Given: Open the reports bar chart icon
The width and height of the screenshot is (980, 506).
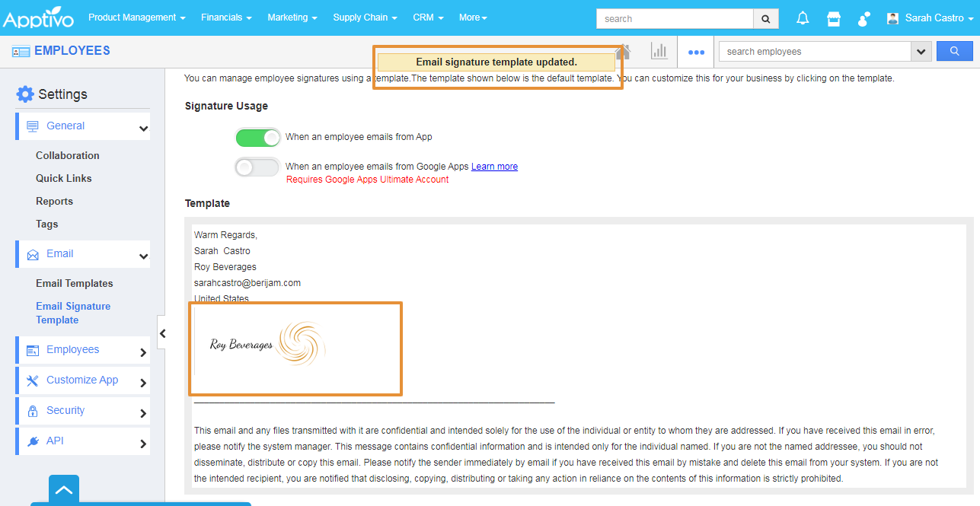Looking at the screenshot, I should click(x=659, y=51).
